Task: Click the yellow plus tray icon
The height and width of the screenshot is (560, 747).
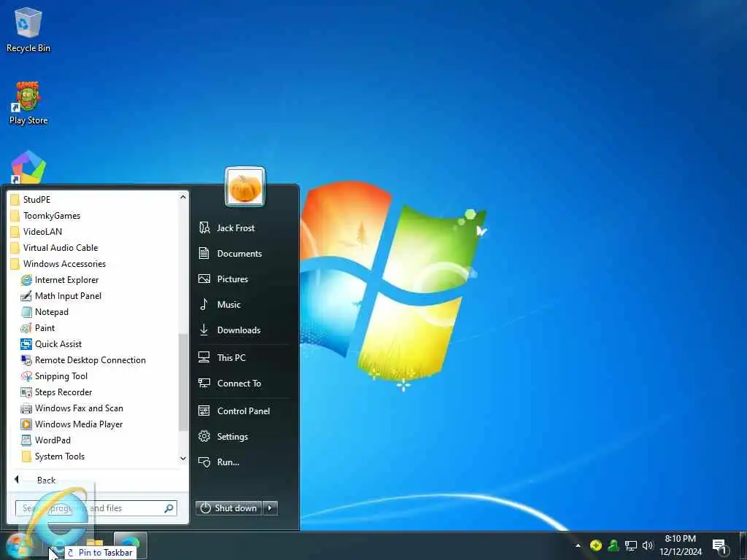Action: point(595,545)
